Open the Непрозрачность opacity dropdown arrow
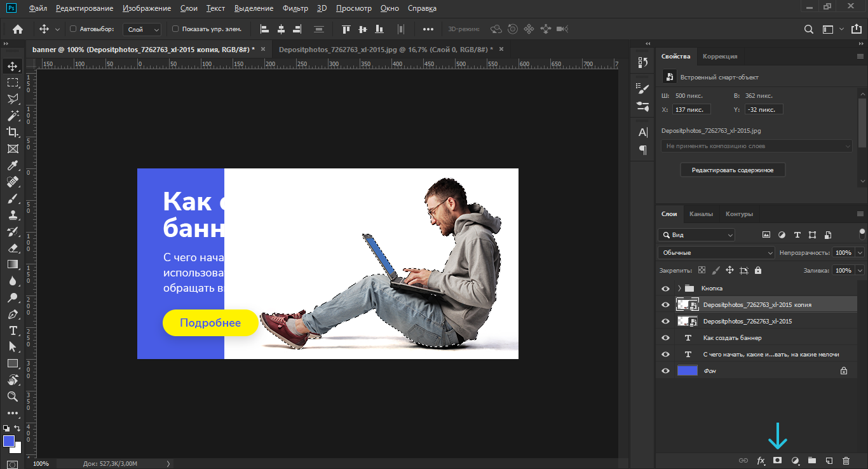The image size is (868, 469). (860, 252)
